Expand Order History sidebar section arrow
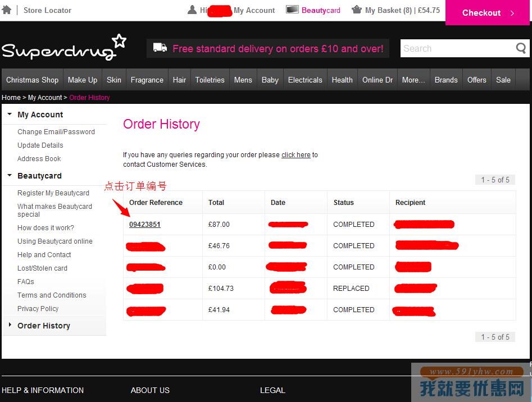This screenshot has width=532, height=402. pos(10,325)
